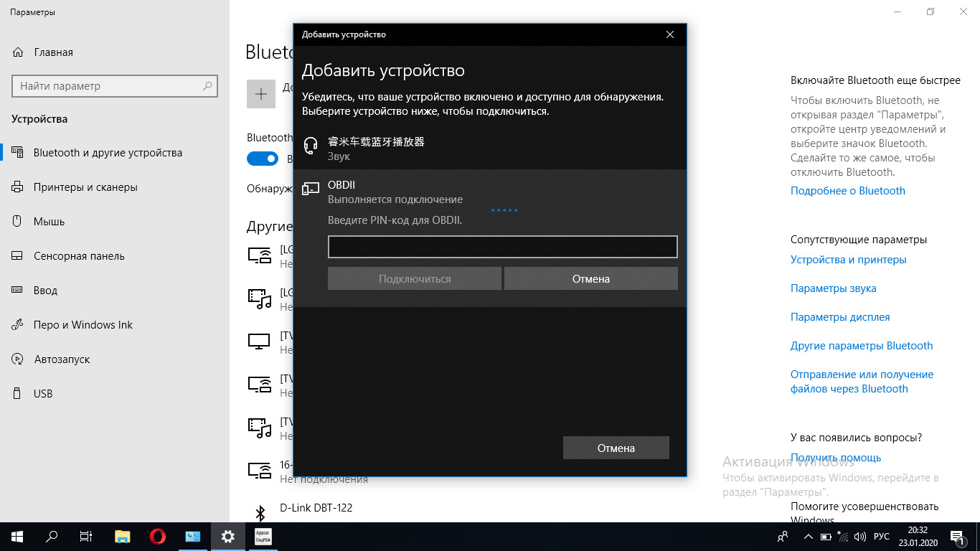
Task: Click the mouse icon beside Мышь
Action: pos(19,222)
